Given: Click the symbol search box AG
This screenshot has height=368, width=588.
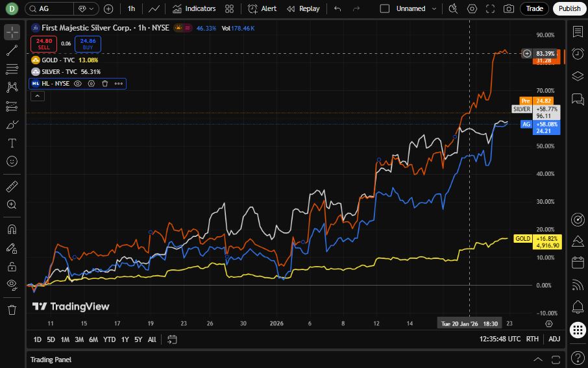Looking at the screenshot, I should [49, 8].
